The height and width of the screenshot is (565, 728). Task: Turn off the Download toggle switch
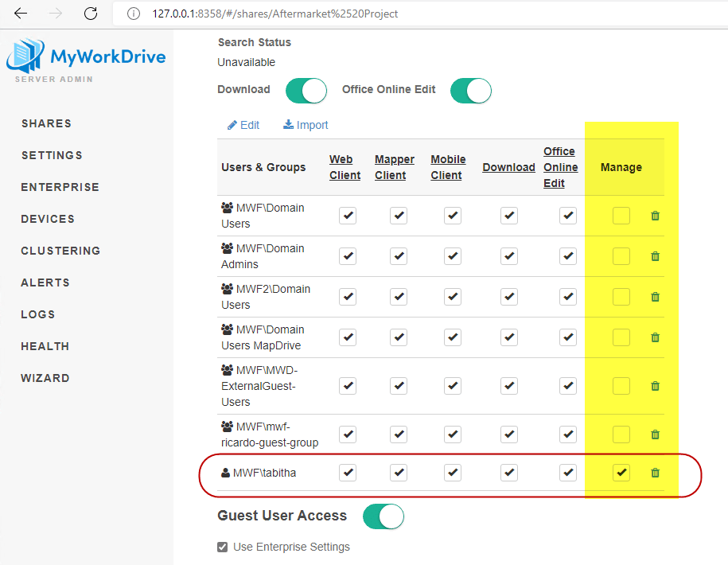click(x=306, y=90)
